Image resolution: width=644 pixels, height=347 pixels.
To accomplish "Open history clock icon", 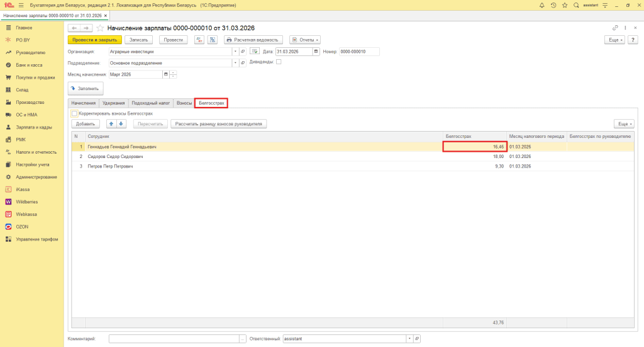I will (x=553, y=5).
